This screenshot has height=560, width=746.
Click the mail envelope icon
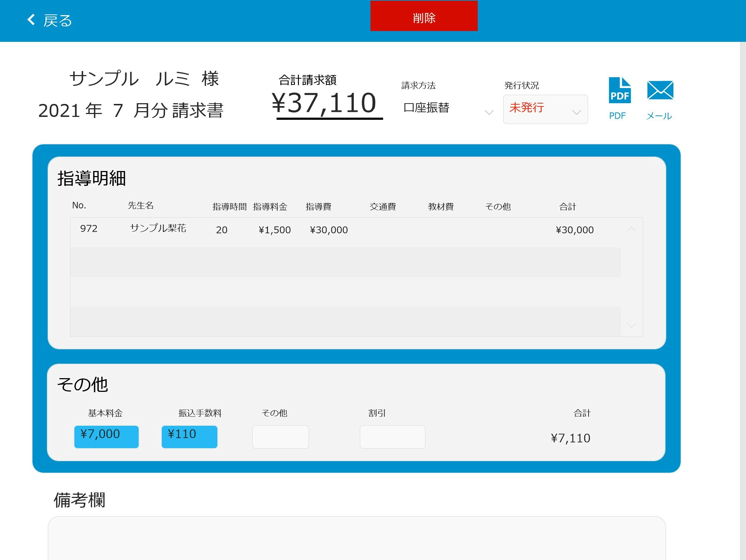[x=660, y=90]
